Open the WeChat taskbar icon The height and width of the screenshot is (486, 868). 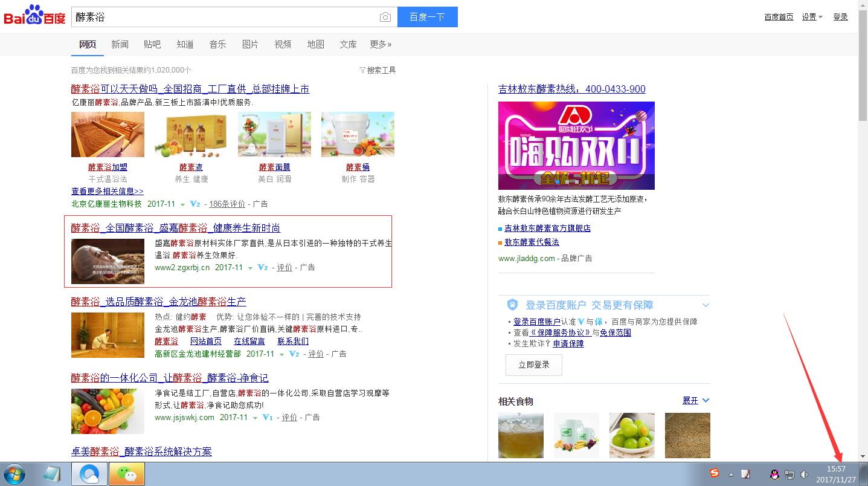tap(127, 475)
